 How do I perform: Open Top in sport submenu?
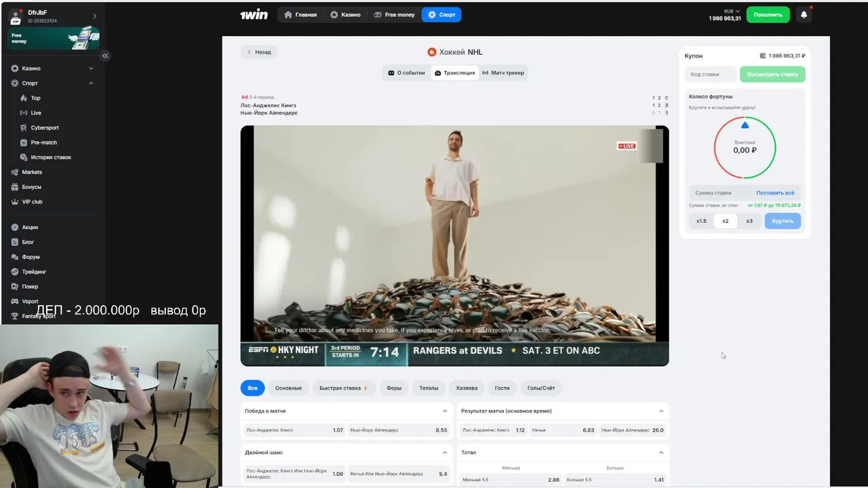[35, 98]
